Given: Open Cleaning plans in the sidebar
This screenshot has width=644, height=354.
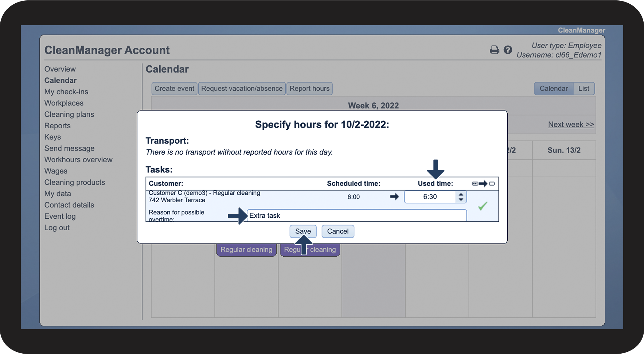Looking at the screenshot, I should click(69, 114).
